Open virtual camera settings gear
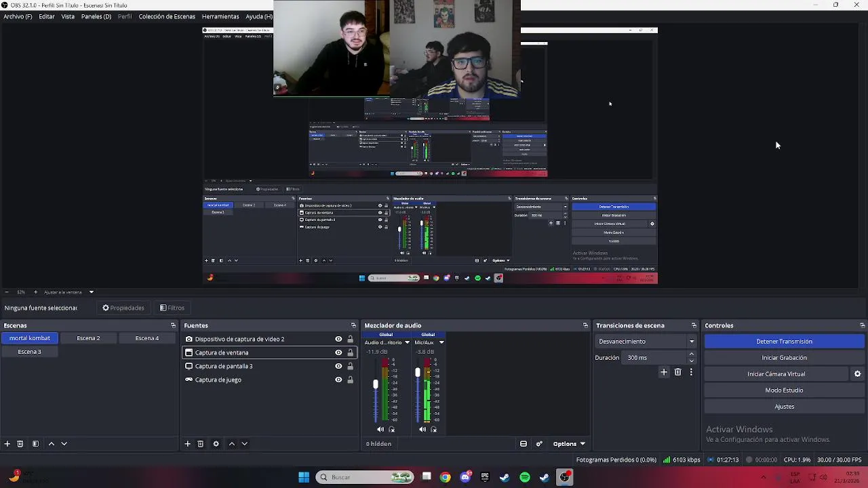This screenshot has width=868, height=488. (x=857, y=374)
